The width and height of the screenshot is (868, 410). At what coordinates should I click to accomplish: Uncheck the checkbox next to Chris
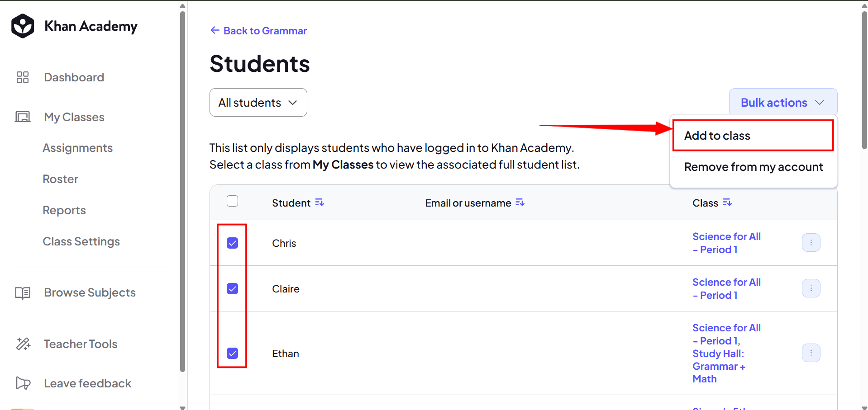[x=232, y=243]
